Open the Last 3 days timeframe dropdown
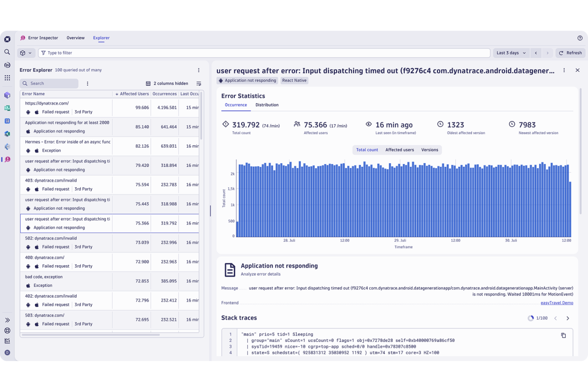Image resolution: width=588 pixels, height=392 pixels. [511, 52]
